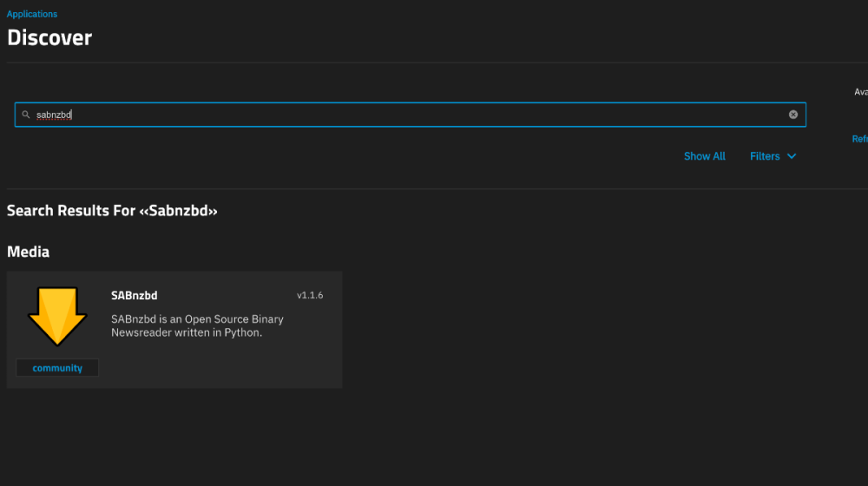
Task: Click the community train badge
Action: coord(57,368)
